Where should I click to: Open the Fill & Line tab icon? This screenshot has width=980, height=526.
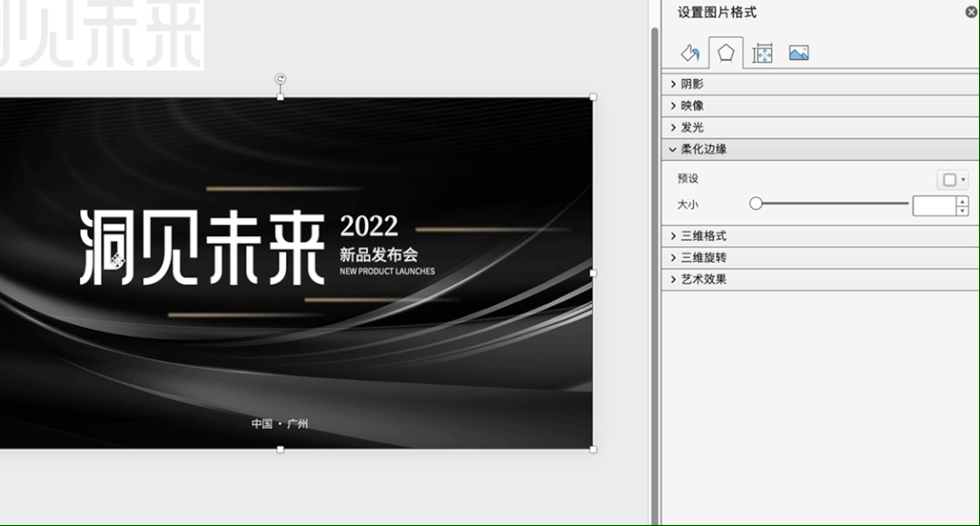coord(690,54)
